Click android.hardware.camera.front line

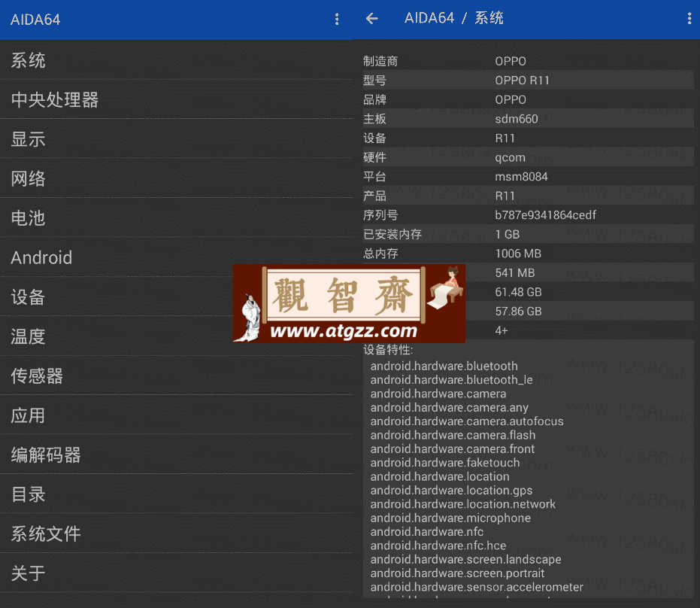pyautogui.click(x=452, y=449)
